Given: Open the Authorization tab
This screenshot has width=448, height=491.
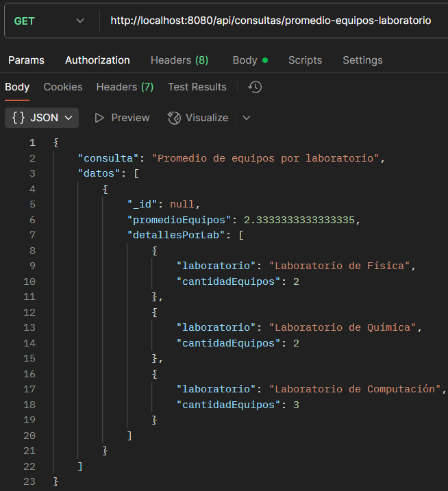Looking at the screenshot, I should coord(97,60).
